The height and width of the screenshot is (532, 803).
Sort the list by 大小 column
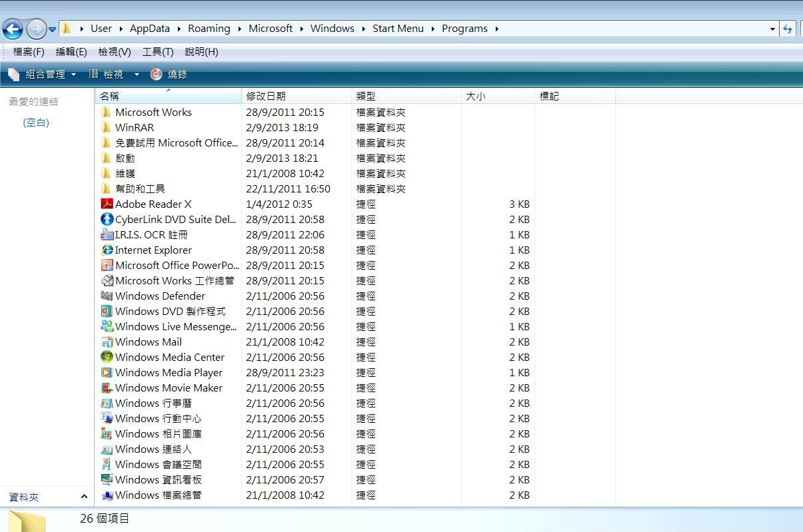point(498,96)
